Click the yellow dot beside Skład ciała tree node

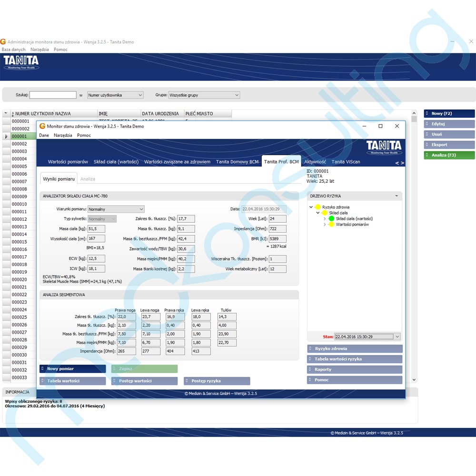click(x=325, y=213)
